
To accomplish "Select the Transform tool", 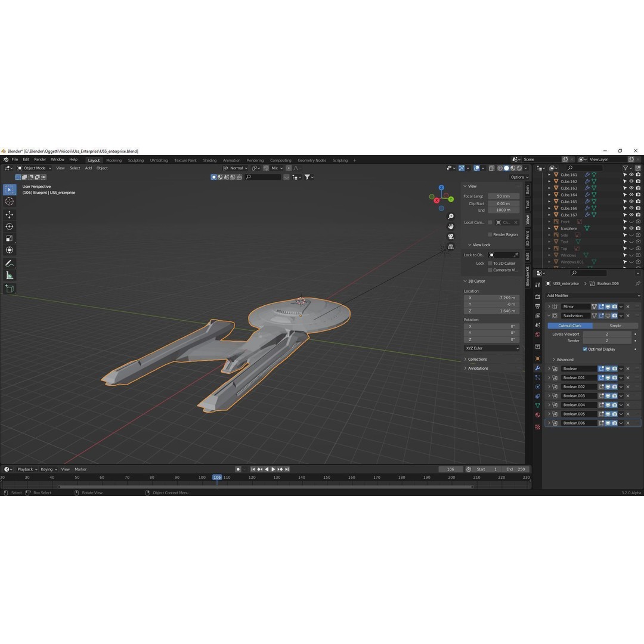I will coord(10,250).
